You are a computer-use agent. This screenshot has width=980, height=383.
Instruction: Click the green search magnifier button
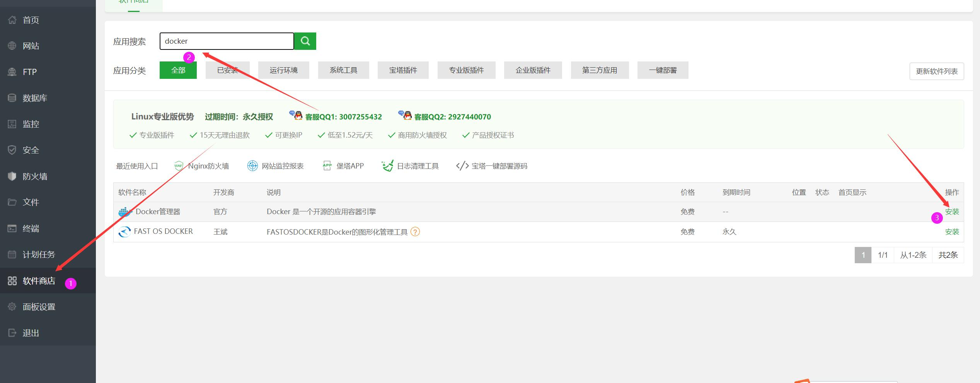(305, 41)
